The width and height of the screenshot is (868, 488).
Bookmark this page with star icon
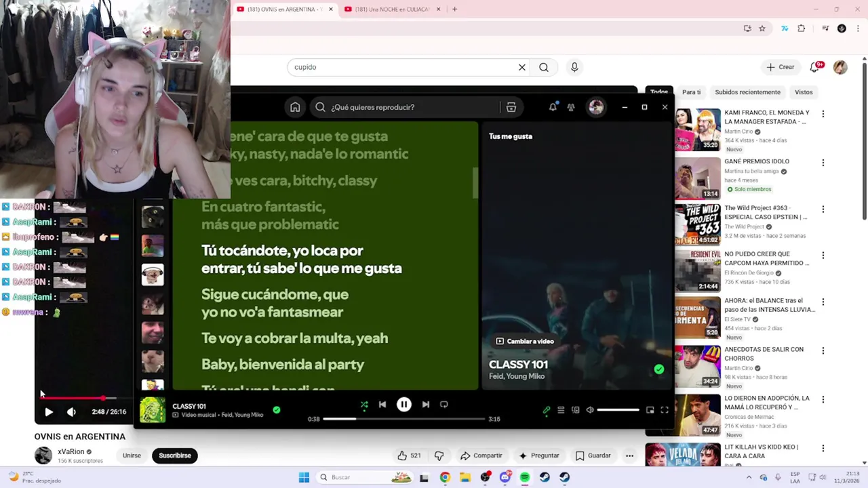[762, 28]
